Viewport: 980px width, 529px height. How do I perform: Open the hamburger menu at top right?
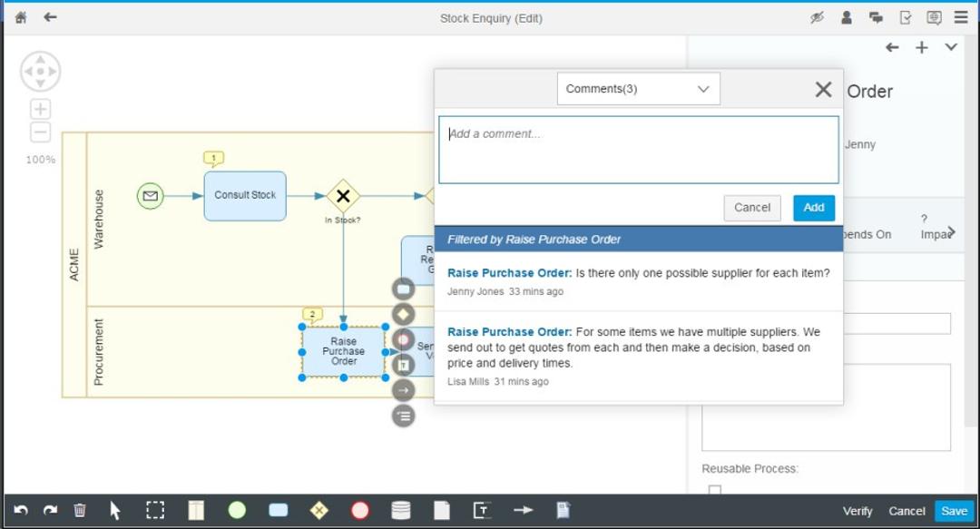click(x=961, y=17)
